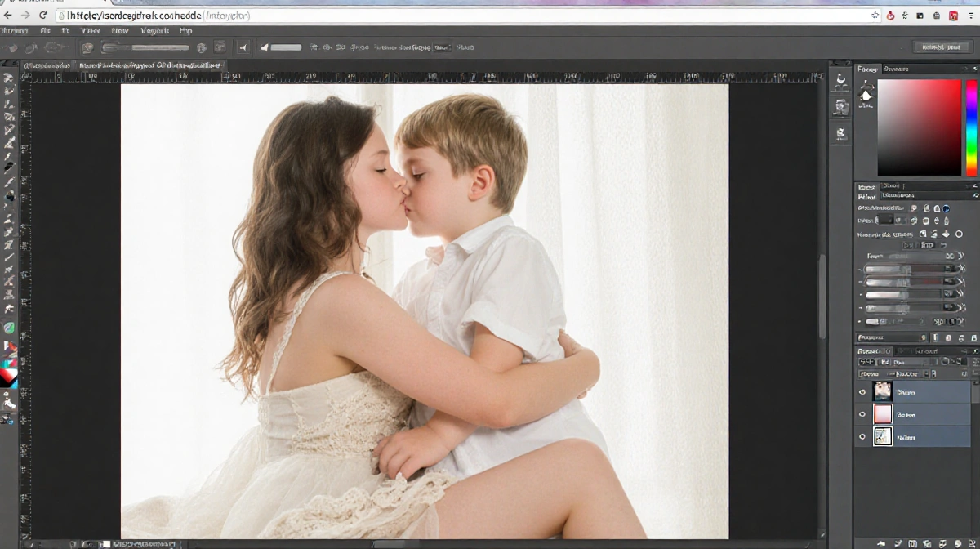The width and height of the screenshot is (980, 549).
Task: Reload the page with the refresh icon
Action: pos(42,16)
